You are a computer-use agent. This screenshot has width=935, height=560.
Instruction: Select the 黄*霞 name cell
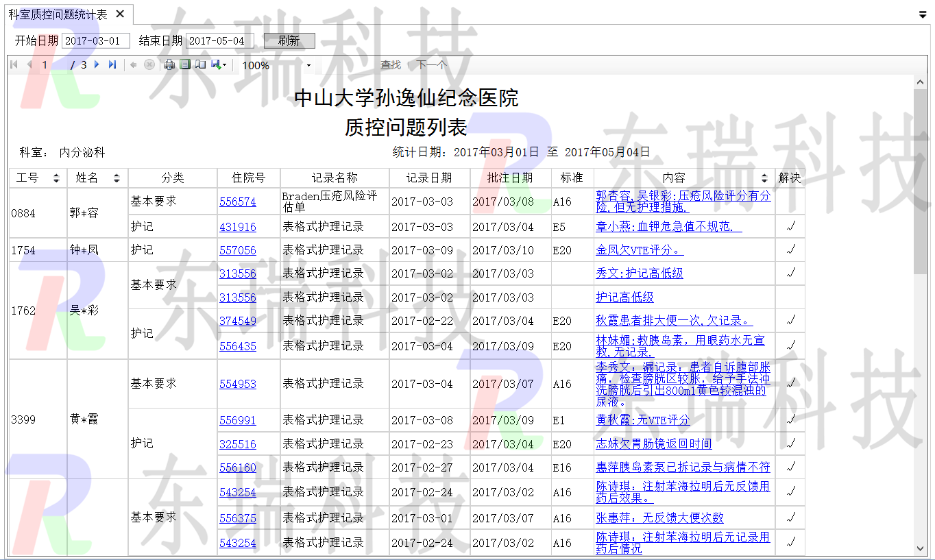[x=97, y=419]
